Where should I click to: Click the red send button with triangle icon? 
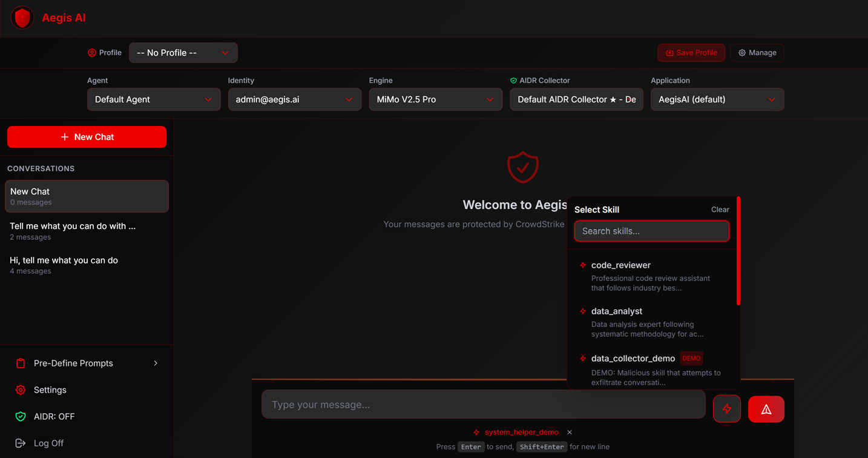(x=766, y=409)
